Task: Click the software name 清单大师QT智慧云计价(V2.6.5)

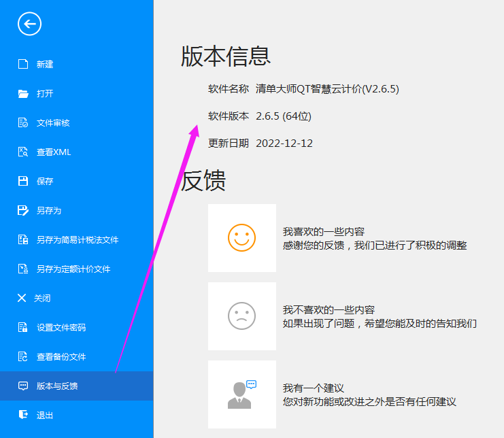Action: (327, 88)
